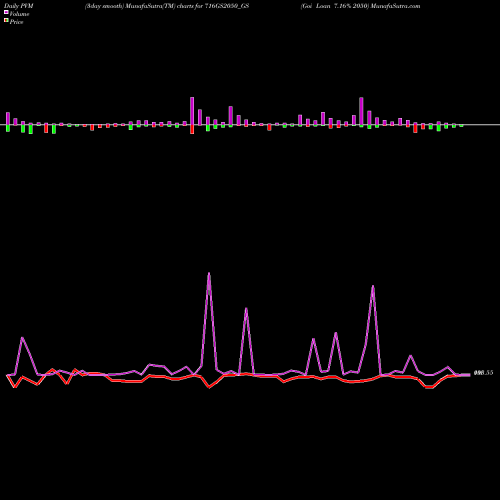
Task: Click the highest peak of the magenta volume line
Action: 209,274
